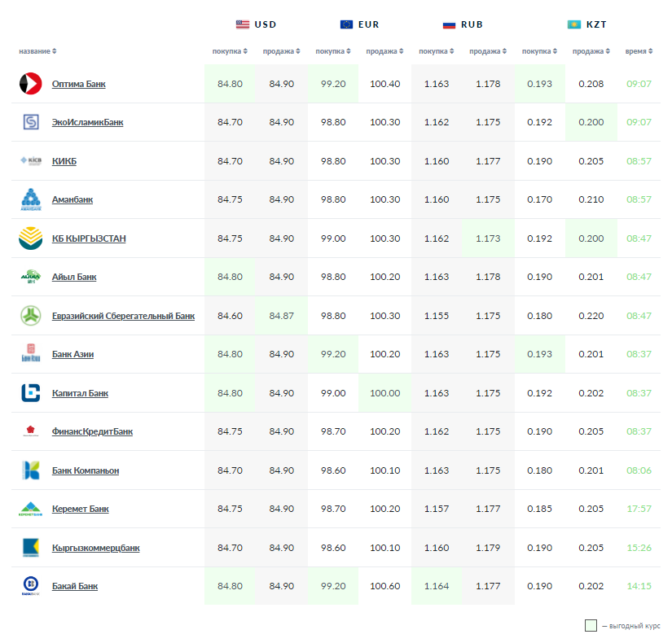Click the Кыргызкоммерцбанк logo icon
The width and height of the screenshot is (672, 643).
pos(30,548)
